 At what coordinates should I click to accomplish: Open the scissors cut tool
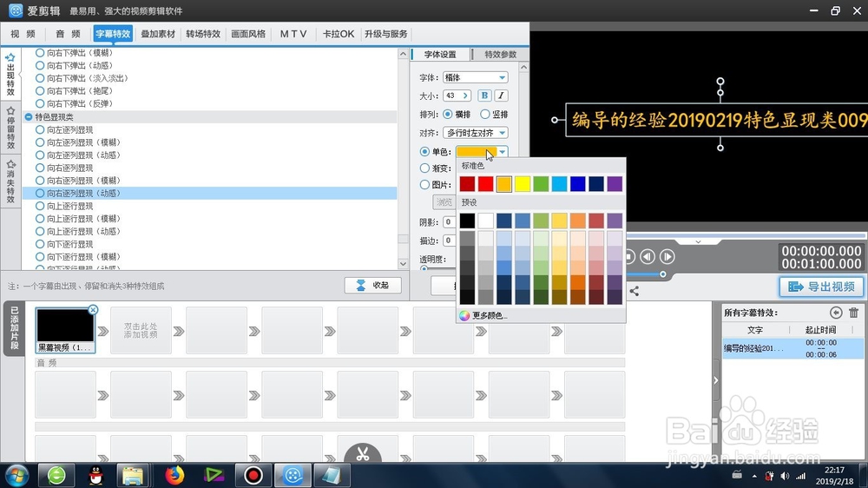[363, 454]
